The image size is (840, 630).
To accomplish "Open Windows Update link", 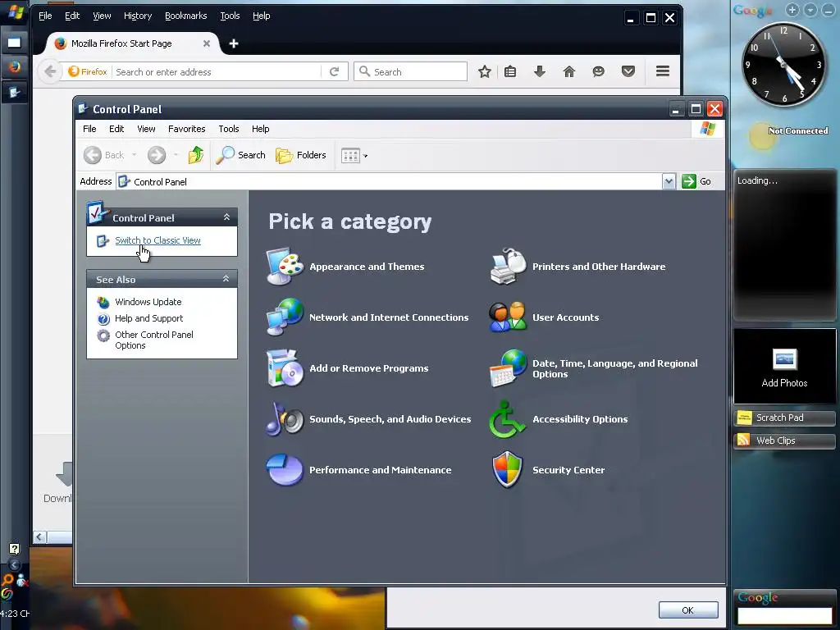I will 148,302.
